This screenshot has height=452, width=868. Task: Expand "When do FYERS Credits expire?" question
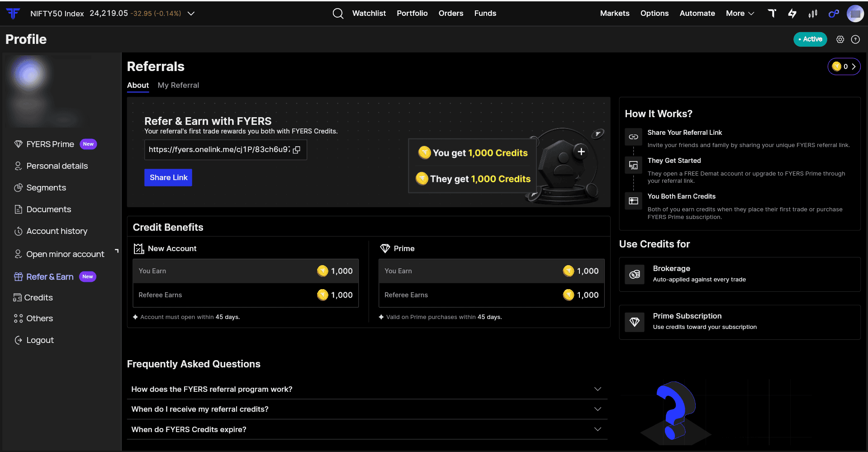point(367,429)
